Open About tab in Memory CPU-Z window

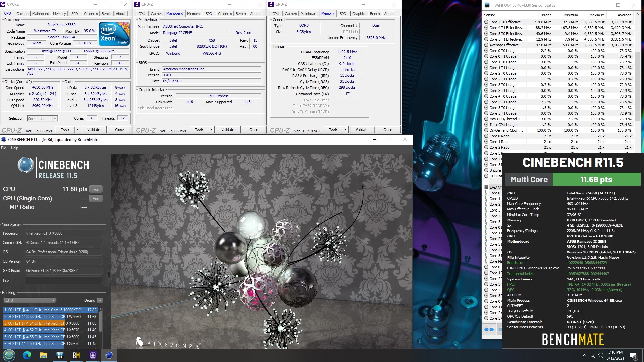[389, 14]
